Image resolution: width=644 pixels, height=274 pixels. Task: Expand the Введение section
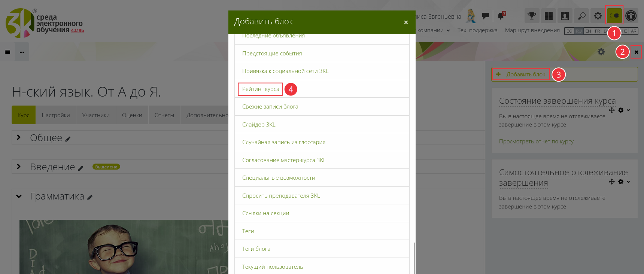click(19, 167)
